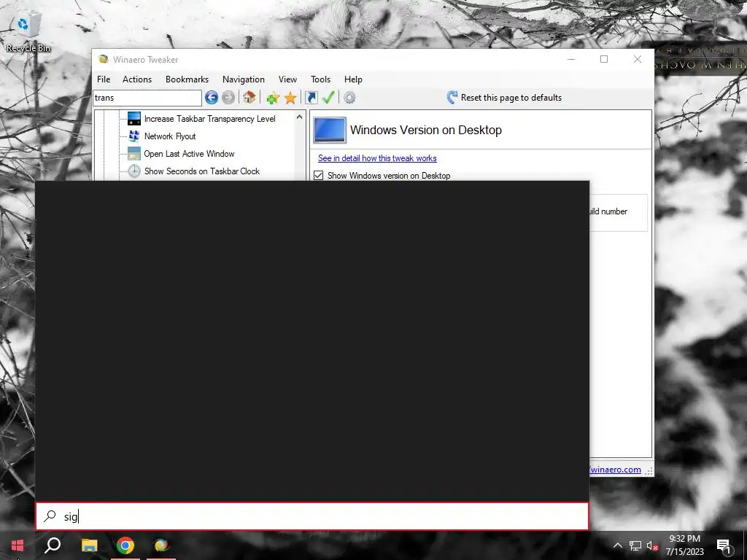
Task: Open the Actions menu
Action: click(x=136, y=79)
